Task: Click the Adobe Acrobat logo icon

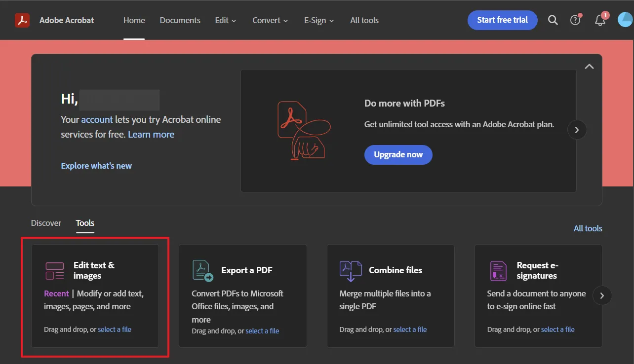Action: 22,20
